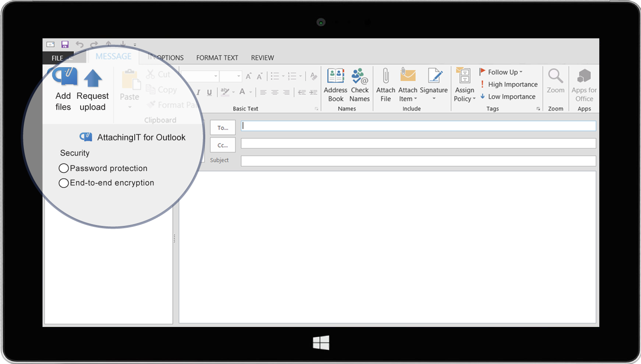Open the Review ribbon tab
The image size is (641, 364).
(x=262, y=58)
